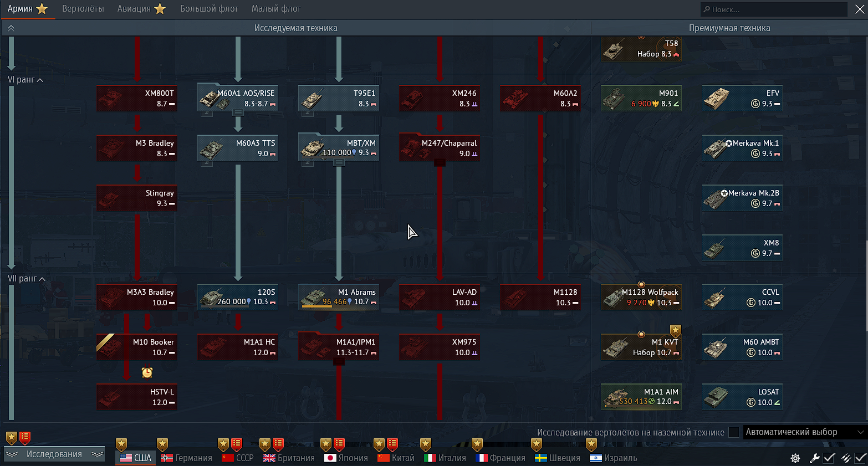Select the M1128 researchable vehicle
The height and width of the screenshot is (466, 868).
point(540,297)
